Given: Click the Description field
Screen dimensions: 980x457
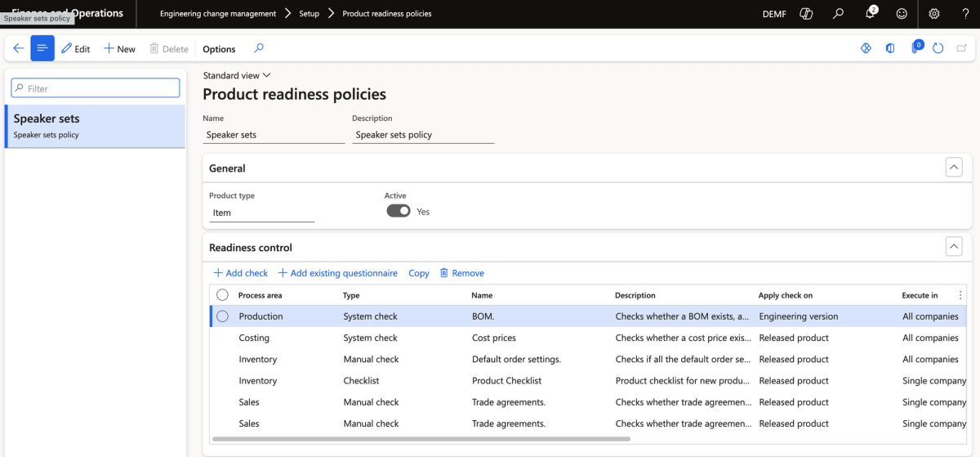Looking at the screenshot, I should [x=423, y=135].
